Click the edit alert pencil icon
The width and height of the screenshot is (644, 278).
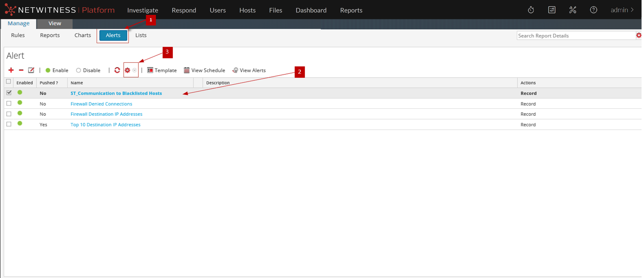click(31, 70)
